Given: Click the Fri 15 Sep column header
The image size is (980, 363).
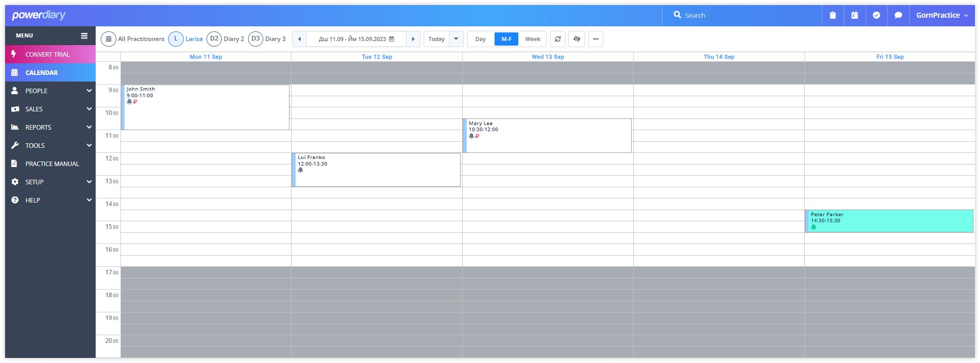Looking at the screenshot, I should click(x=890, y=57).
